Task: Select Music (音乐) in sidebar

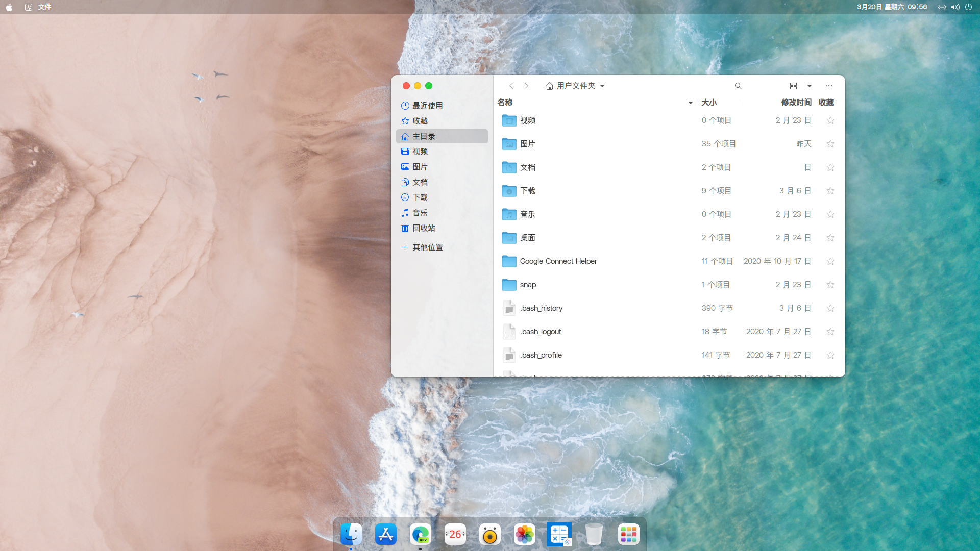Action: pyautogui.click(x=420, y=213)
